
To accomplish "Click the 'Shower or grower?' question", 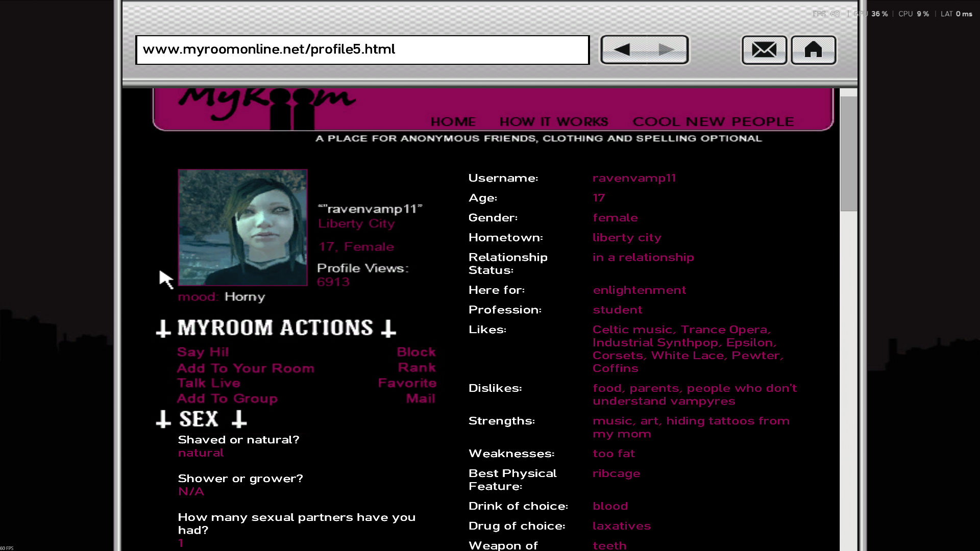I will [240, 479].
